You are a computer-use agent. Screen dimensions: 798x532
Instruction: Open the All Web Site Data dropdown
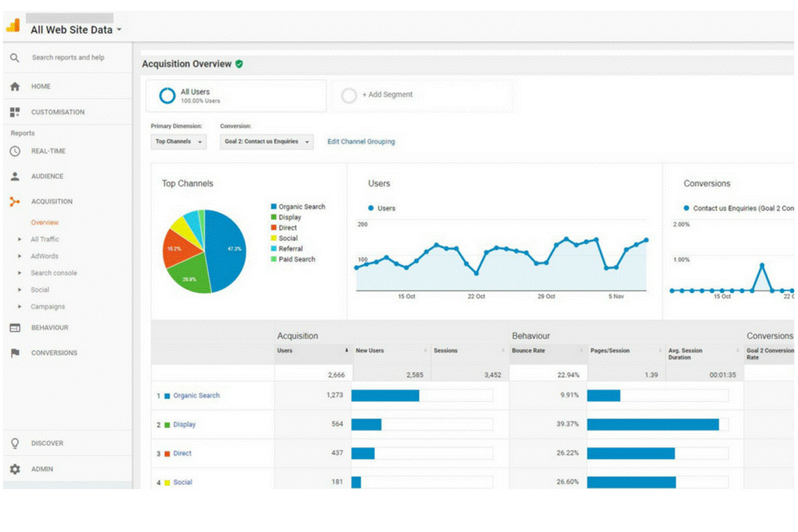[x=76, y=30]
